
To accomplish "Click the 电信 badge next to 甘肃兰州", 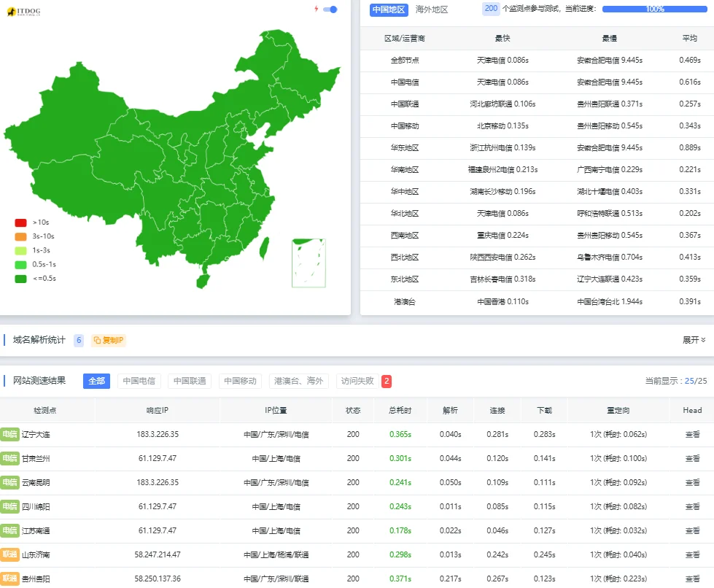I will 9,458.
